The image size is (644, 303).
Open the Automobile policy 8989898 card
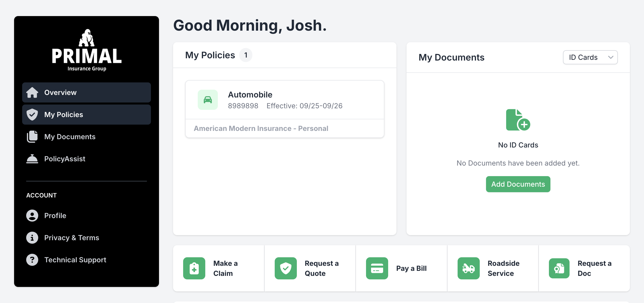285,100
